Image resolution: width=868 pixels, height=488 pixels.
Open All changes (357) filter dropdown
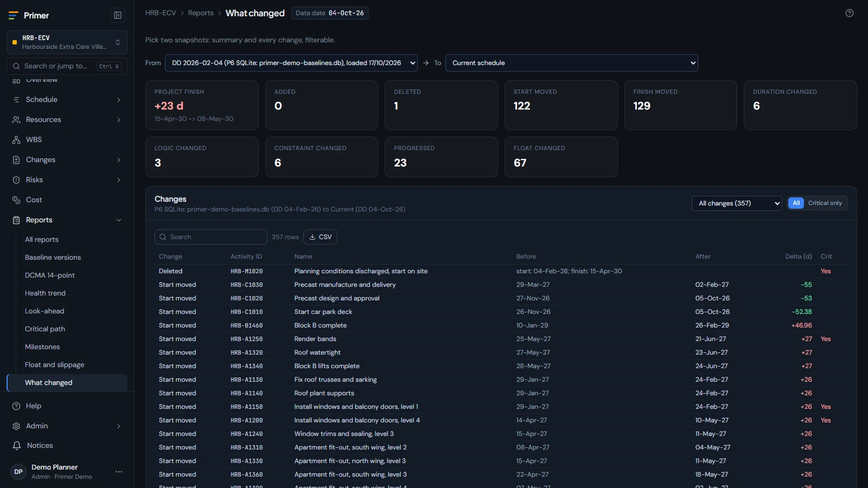(737, 203)
